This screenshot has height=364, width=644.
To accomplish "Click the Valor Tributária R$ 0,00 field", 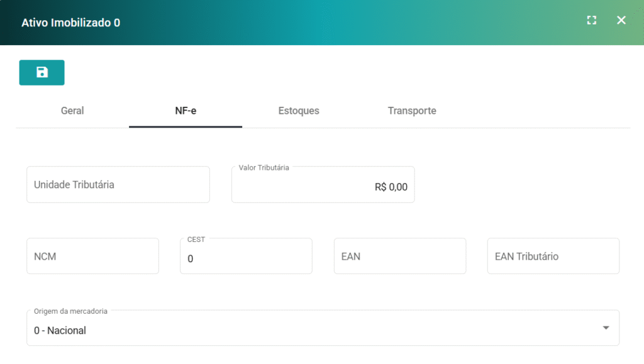I will click(x=323, y=187).
